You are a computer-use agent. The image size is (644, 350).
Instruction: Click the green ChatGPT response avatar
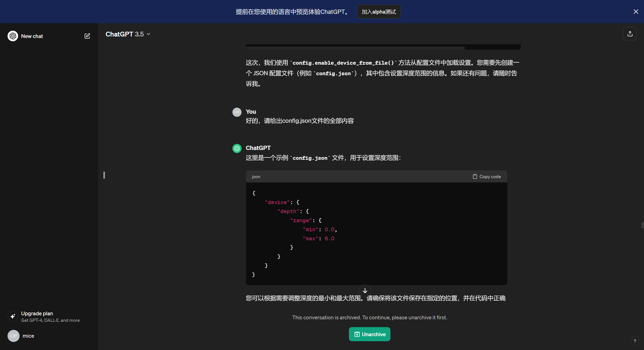237,148
